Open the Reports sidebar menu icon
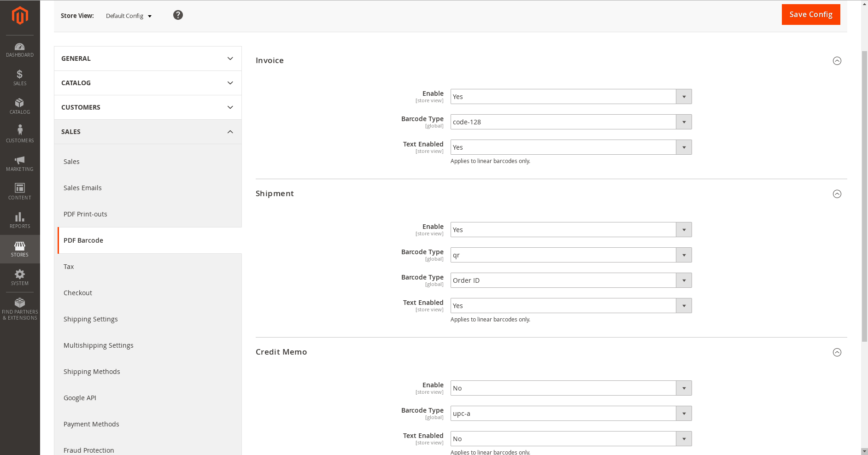Screen dimensions: 868x455 [x=20, y=221]
